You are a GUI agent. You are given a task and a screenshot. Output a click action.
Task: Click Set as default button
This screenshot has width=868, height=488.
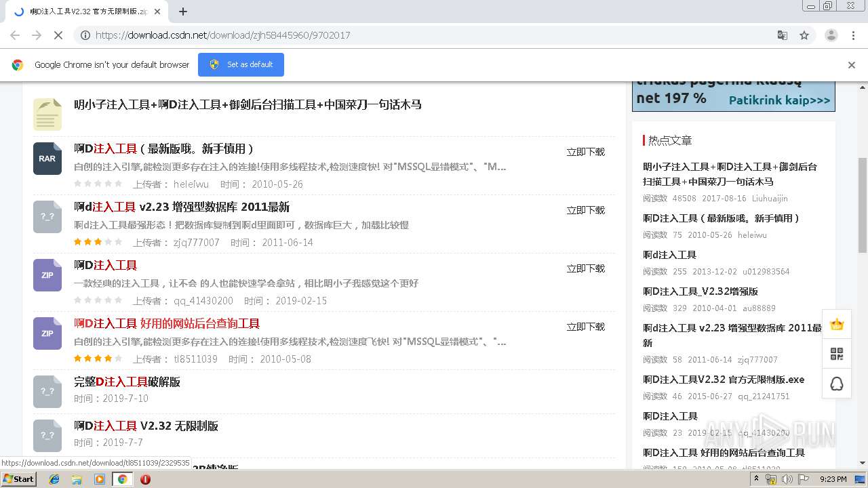[241, 64]
